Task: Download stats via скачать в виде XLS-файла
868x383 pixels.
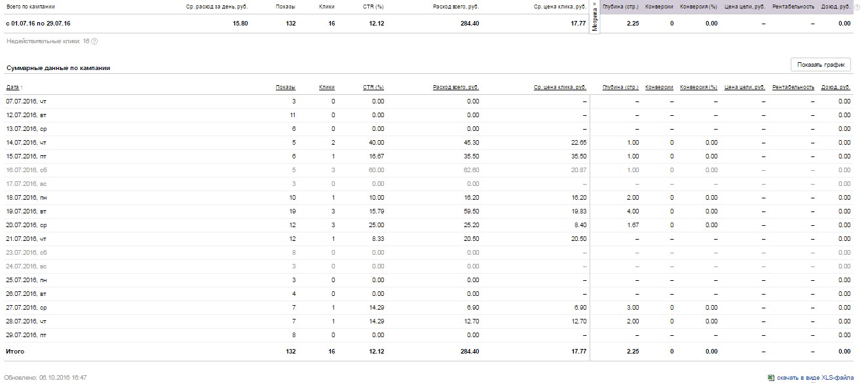Action: click(x=815, y=378)
